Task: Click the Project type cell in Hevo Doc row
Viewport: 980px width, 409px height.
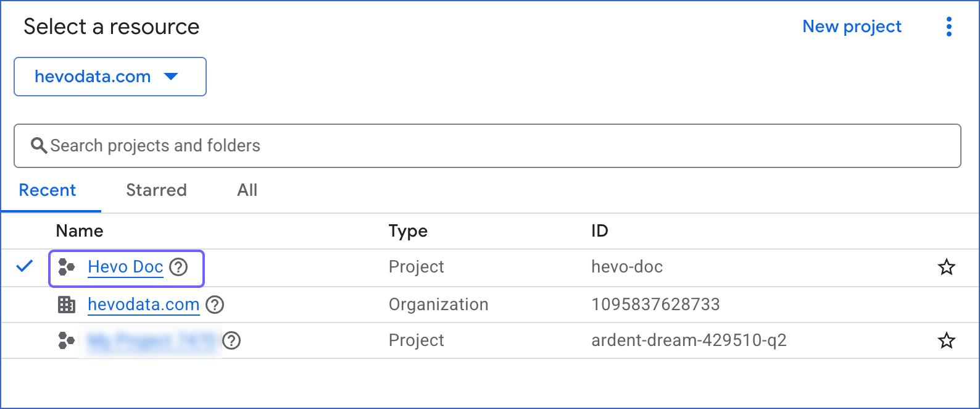Action: (x=416, y=267)
